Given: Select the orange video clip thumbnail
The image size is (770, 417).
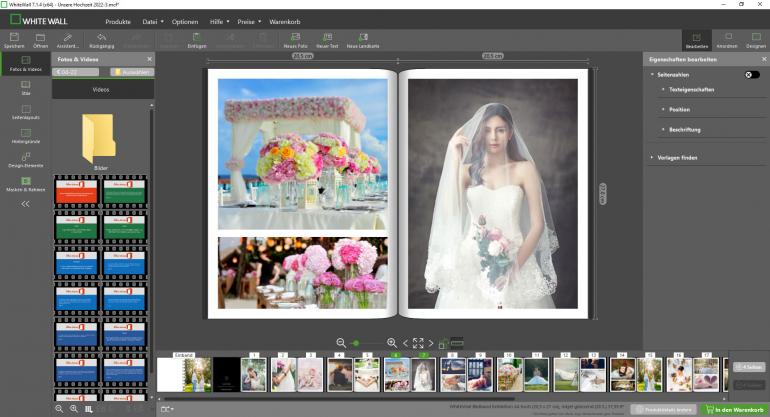Looking at the screenshot, I should click(x=76, y=192).
